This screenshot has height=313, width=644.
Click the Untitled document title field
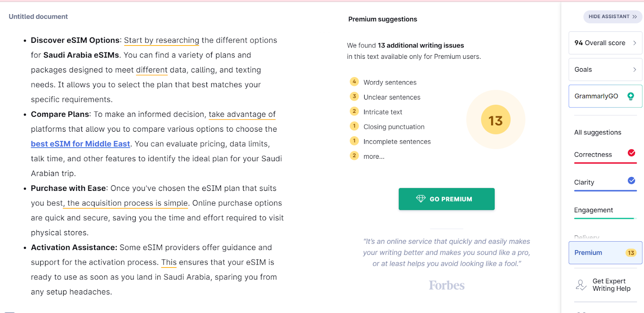click(x=38, y=17)
